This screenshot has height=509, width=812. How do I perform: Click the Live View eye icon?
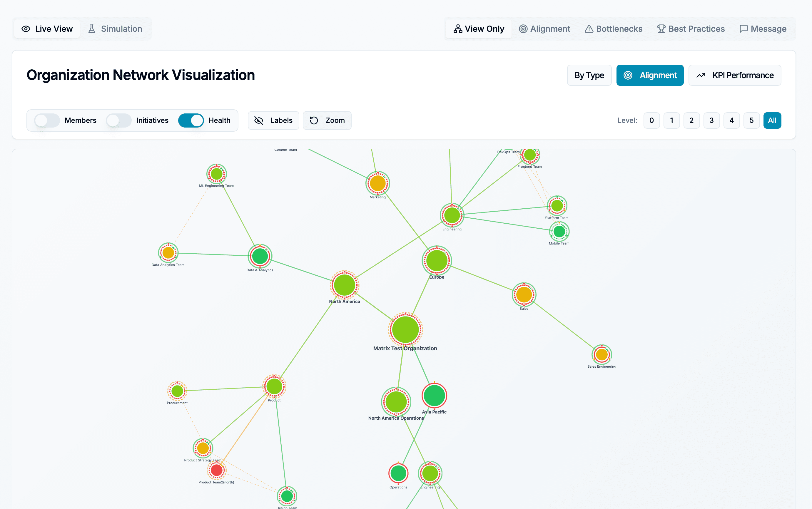[26, 29]
